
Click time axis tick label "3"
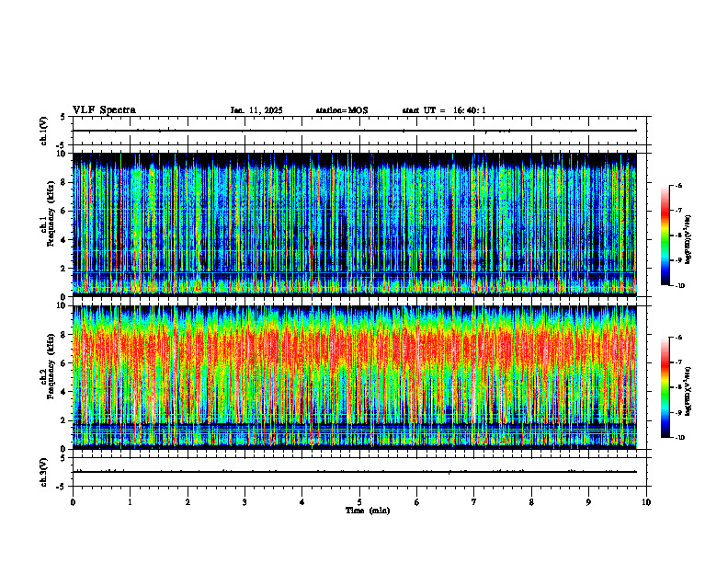coord(245,502)
